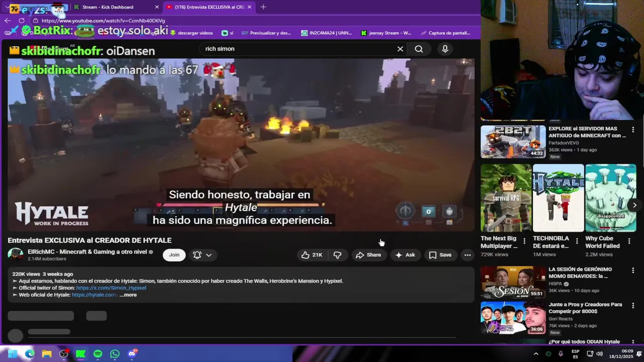Go back in browser history
The height and width of the screenshot is (362, 644).
pos(7,21)
